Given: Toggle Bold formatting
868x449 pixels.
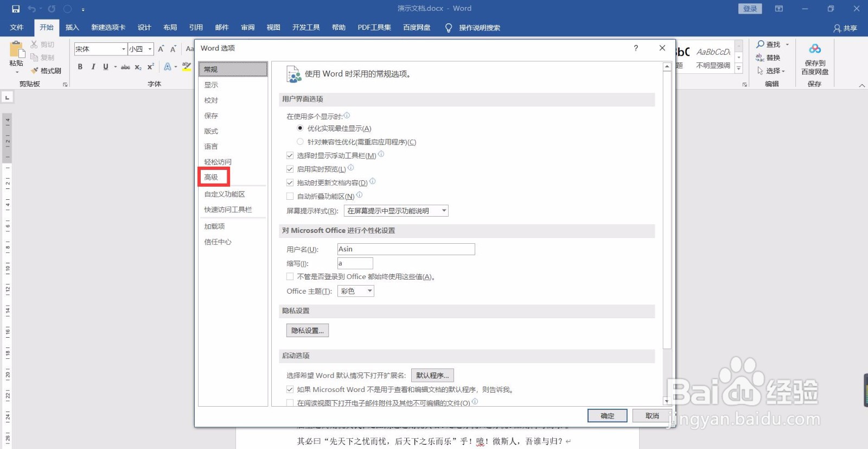Looking at the screenshot, I should (80, 67).
